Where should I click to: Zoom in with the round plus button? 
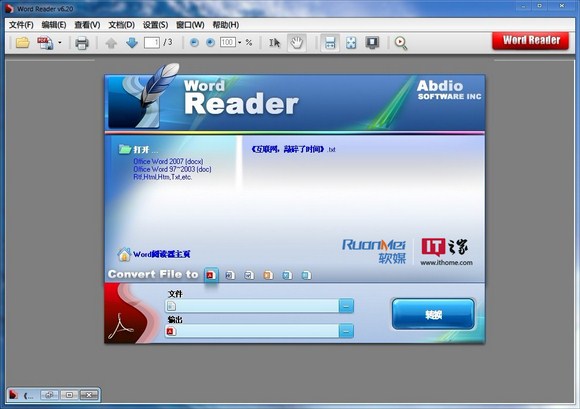(x=210, y=43)
